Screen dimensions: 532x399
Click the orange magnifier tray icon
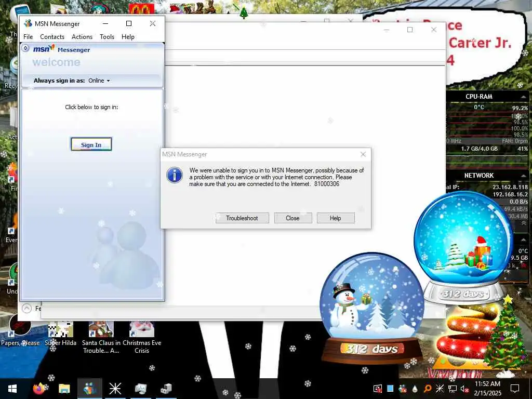point(427,389)
